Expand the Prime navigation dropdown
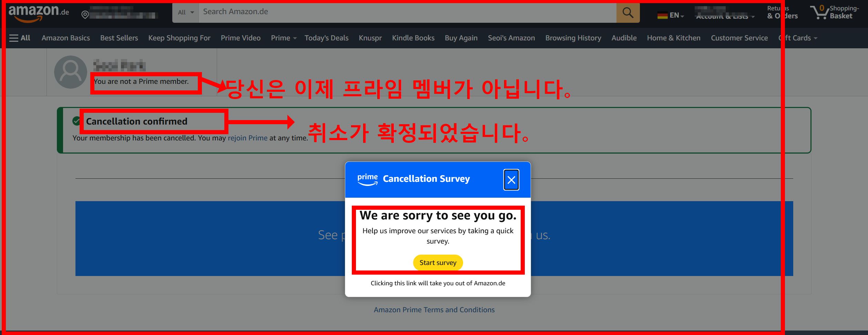This screenshot has height=335, width=868. click(284, 38)
